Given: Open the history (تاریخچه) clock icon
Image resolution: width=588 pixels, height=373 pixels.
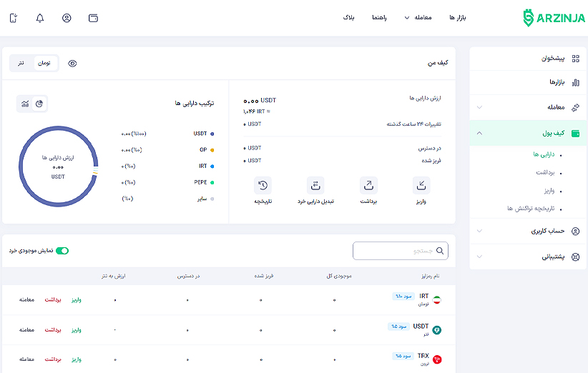Looking at the screenshot, I should point(263,186).
